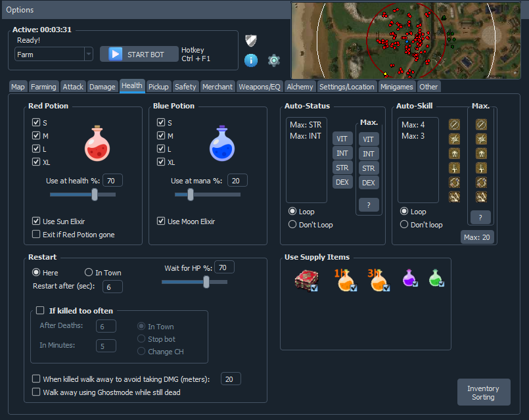Click the Restart after (sec) field
Screen dimensions: 529x420
tap(112, 287)
